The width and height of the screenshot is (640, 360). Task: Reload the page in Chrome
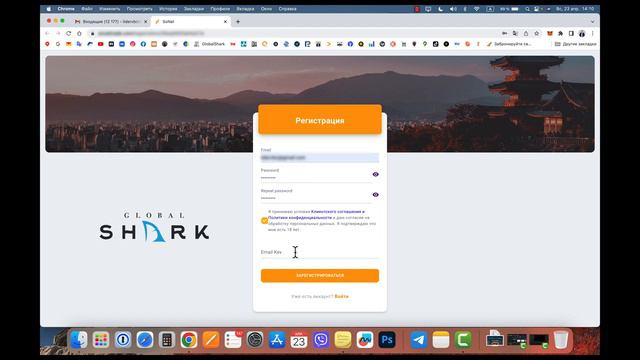click(69, 33)
